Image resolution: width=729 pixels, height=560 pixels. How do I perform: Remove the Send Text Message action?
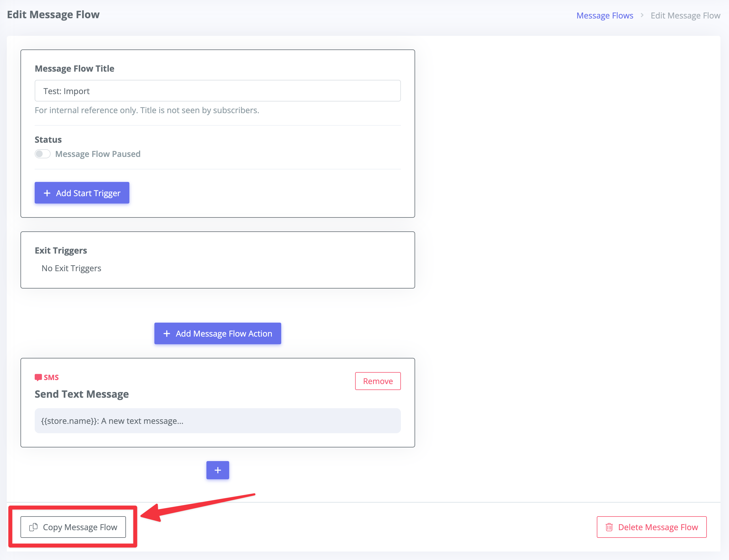coord(378,381)
